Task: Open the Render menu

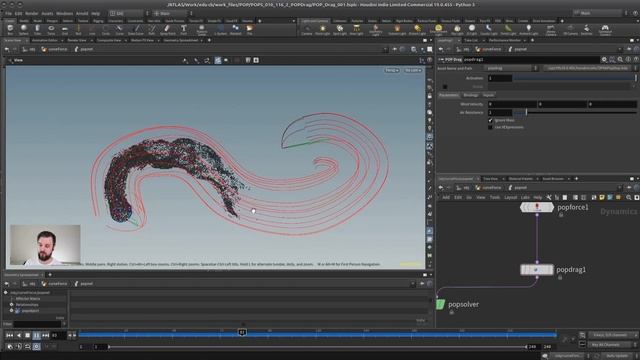Action: (x=32, y=13)
